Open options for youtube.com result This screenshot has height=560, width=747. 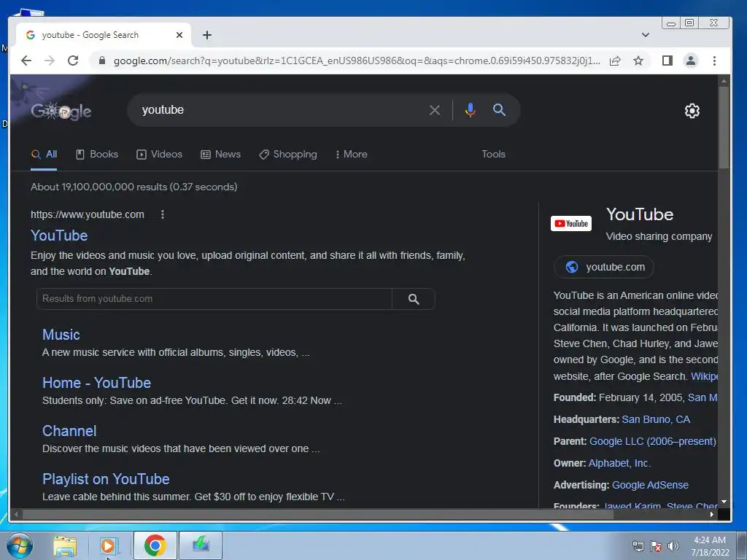tap(163, 214)
